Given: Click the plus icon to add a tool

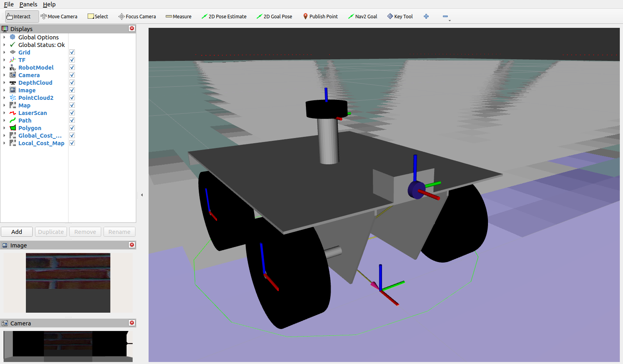Looking at the screenshot, I should pyautogui.click(x=426, y=16).
